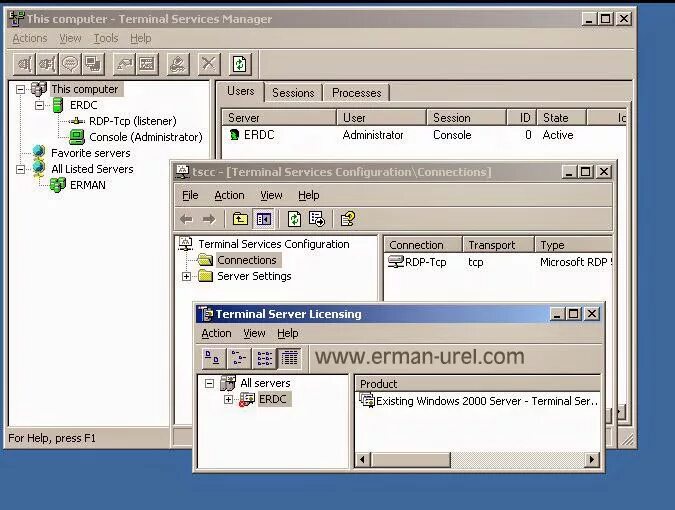
Task: Click the Disconnect toolbar icon in Terminal Services Manager
Action: 47,64
